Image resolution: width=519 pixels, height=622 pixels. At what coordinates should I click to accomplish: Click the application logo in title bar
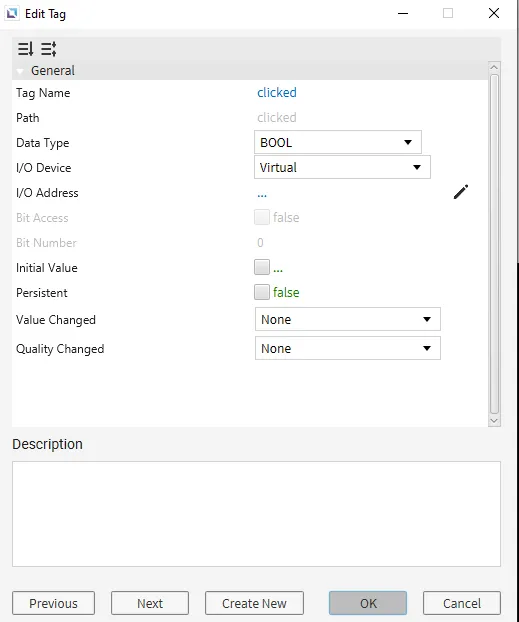coord(12,13)
